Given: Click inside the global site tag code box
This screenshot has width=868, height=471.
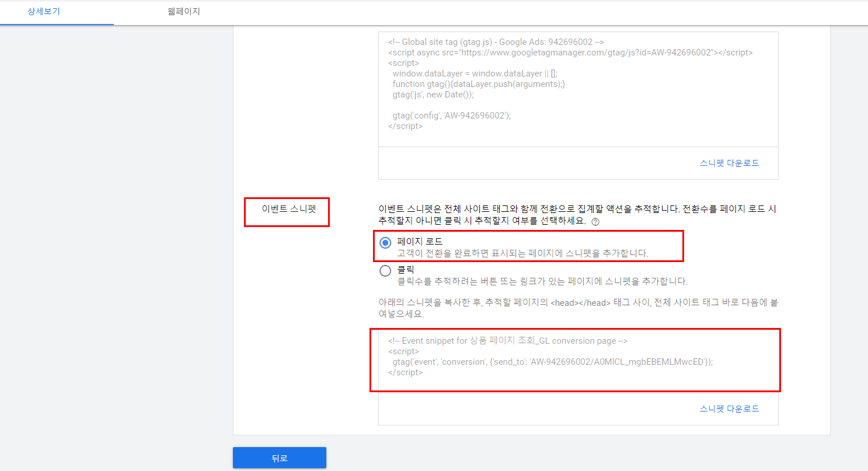Looking at the screenshot, I should (578, 89).
